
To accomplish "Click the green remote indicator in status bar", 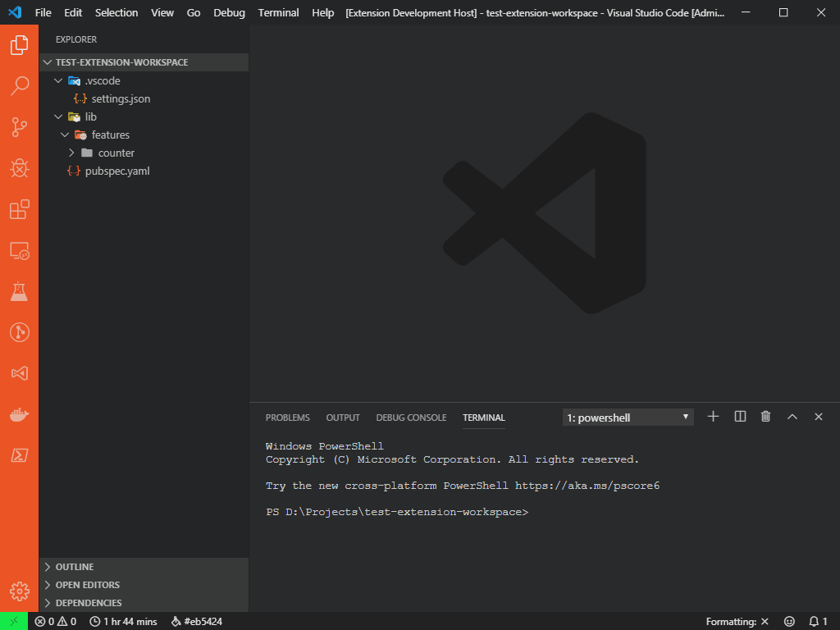I will (14, 622).
